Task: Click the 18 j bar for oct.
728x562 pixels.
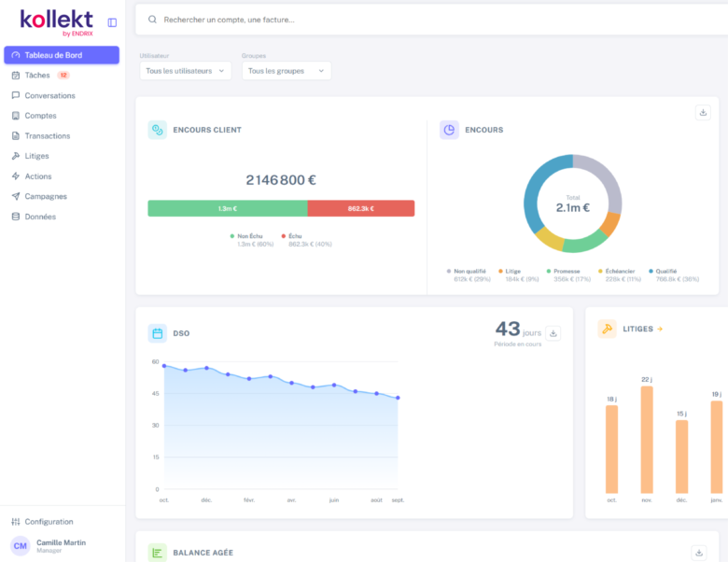Action: 612,449
